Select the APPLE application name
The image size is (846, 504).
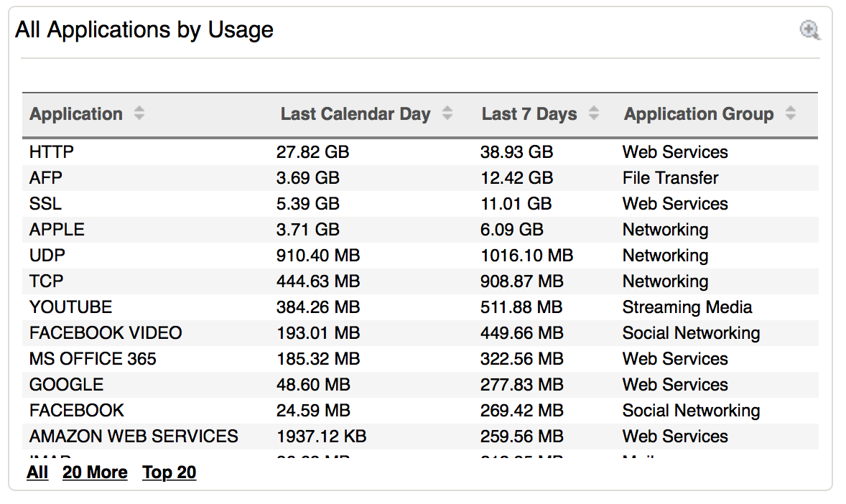(57, 230)
